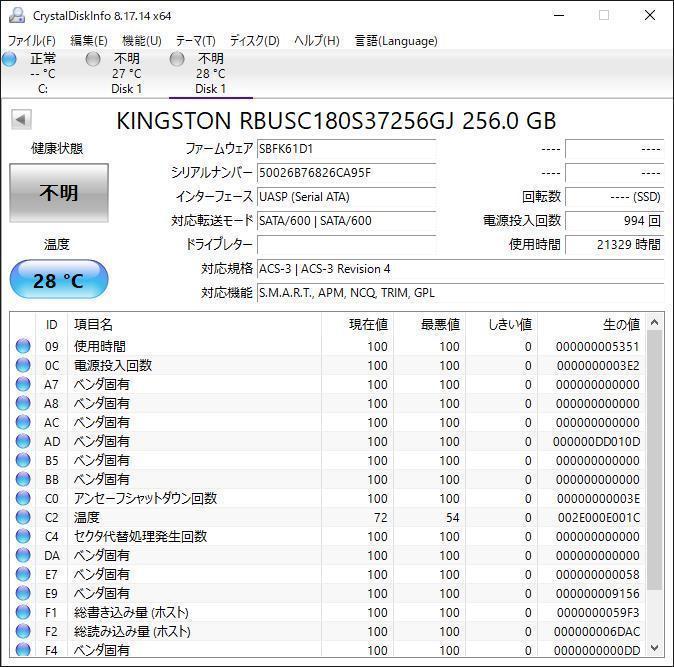Click the 項目名 column header
The height and width of the screenshot is (667, 674).
[195, 324]
